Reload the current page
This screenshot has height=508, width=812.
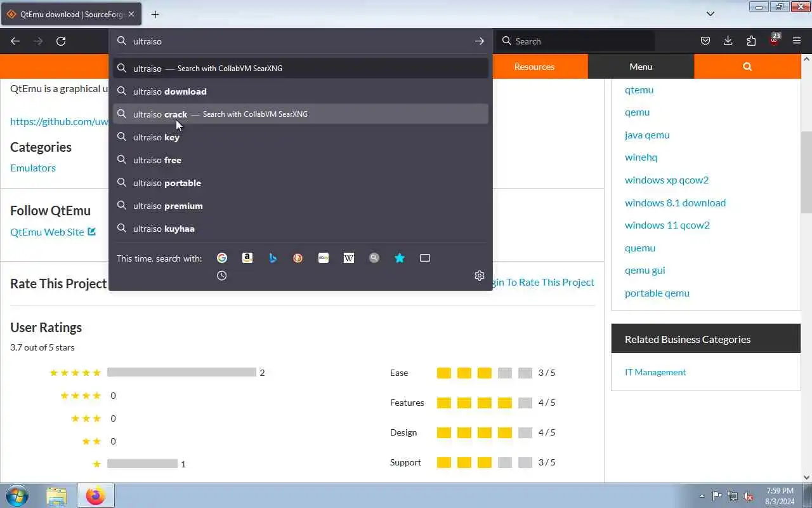point(61,41)
